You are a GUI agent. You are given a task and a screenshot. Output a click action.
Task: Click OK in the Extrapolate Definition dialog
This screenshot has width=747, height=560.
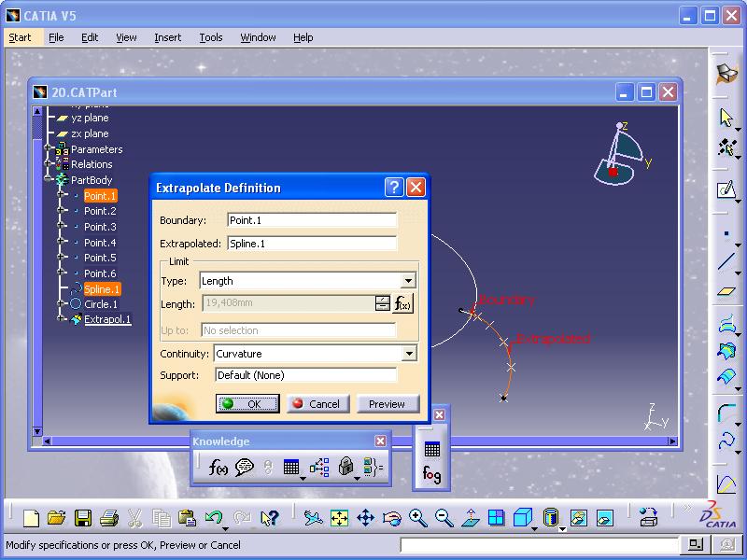tap(248, 404)
